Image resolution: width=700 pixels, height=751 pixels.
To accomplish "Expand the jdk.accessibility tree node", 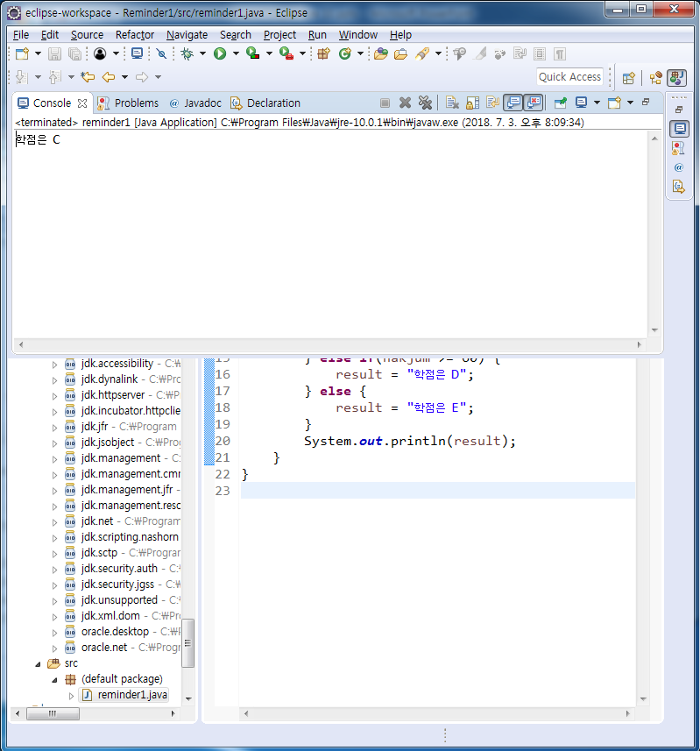I will coord(54,365).
